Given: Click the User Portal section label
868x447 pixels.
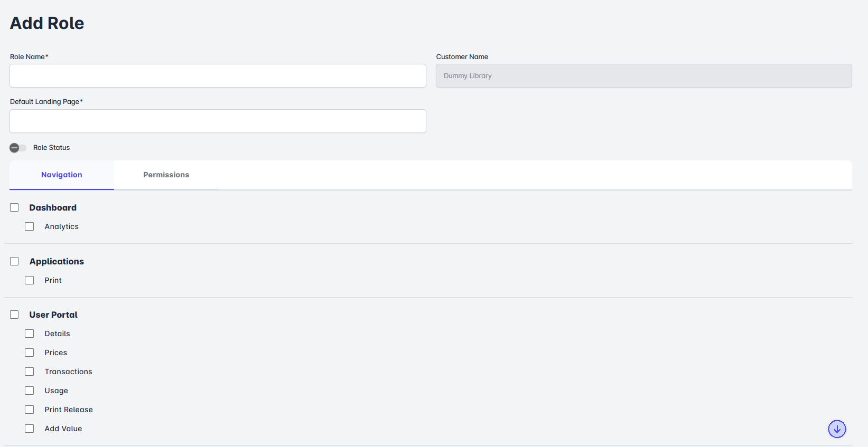Looking at the screenshot, I should point(53,315).
